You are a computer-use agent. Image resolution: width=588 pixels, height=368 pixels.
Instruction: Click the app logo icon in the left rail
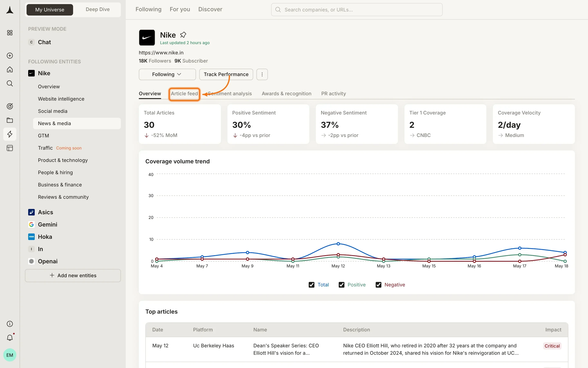[x=10, y=10]
